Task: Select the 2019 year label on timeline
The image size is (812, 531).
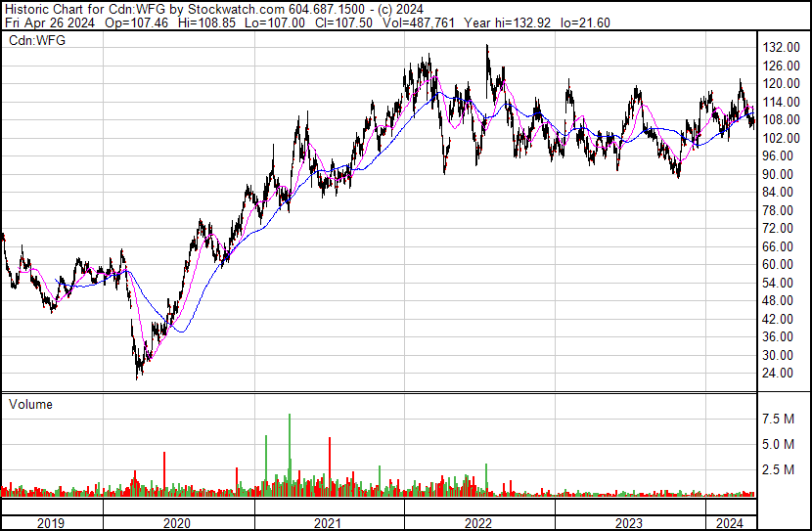Action: (51, 523)
